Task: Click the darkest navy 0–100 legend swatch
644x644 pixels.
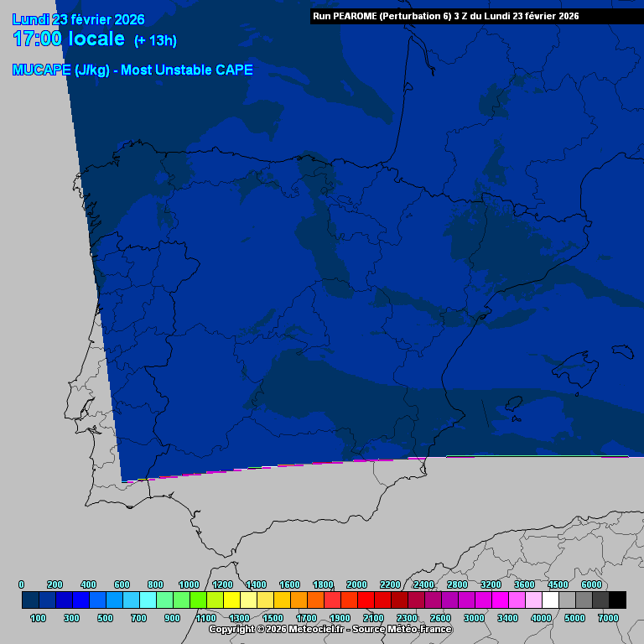Action: pyautogui.click(x=30, y=600)
